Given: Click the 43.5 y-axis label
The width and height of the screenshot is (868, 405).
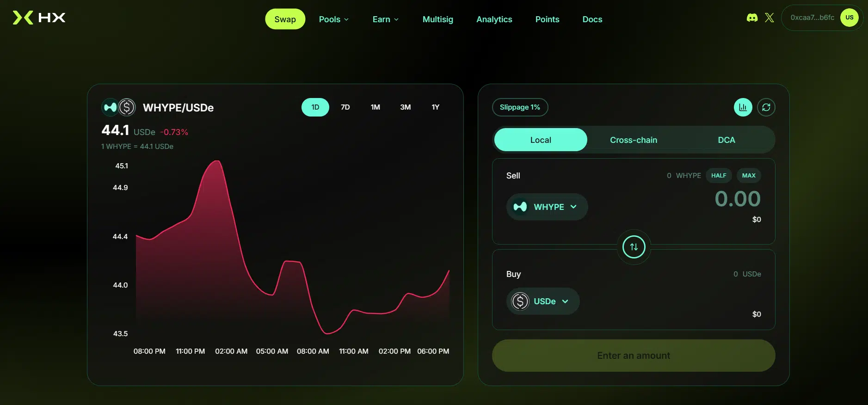Looking at the screenshot, I should pyautogui.click(x=120, y=334).
